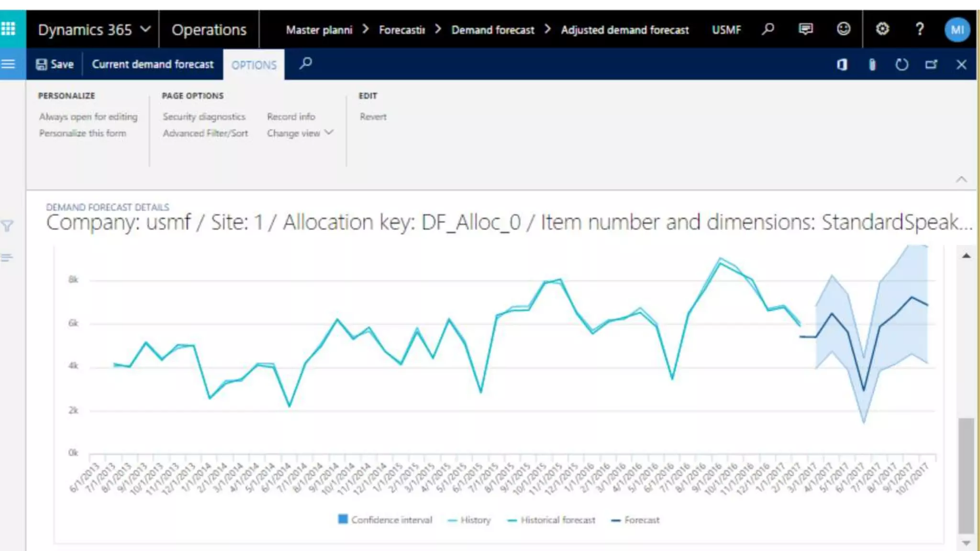This screenshot has height=551, width=980.
Task: Click the help question mark icon
Action: 919,29
